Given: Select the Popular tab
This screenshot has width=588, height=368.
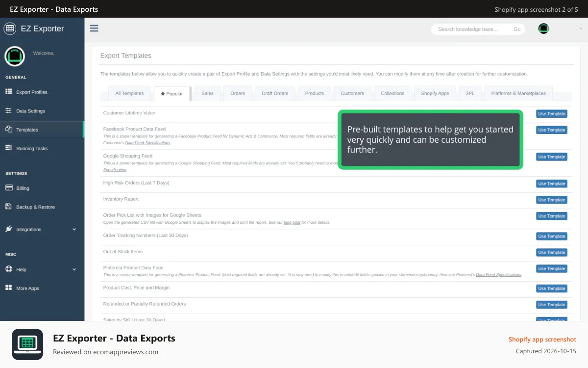Looking at the screenshot, I should coord(172,94).
